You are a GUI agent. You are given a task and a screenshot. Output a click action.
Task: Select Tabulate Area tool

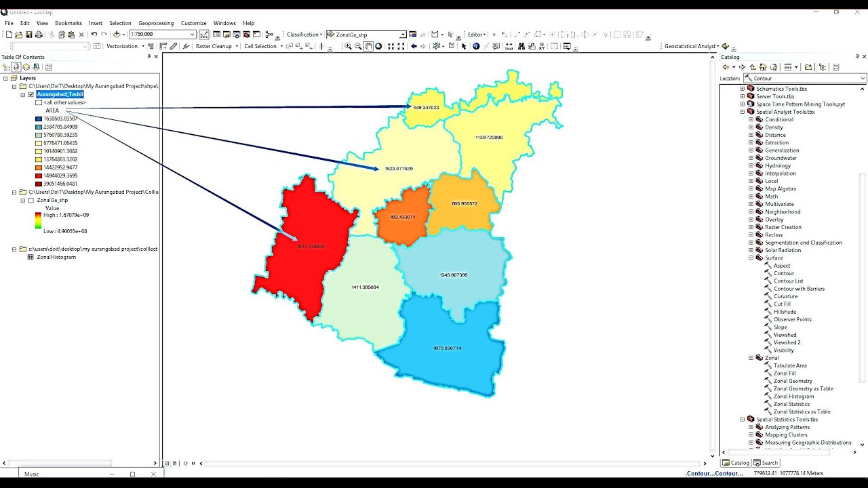coord(790,365)
